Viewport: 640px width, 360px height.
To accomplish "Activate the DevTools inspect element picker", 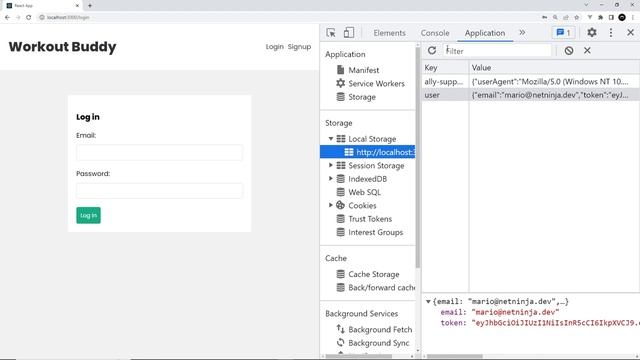I will click(x=331, y=33).
